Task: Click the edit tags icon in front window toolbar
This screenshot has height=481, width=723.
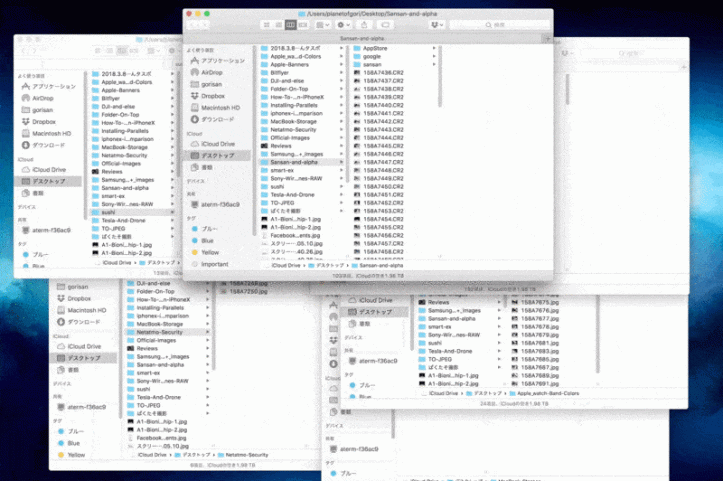Action: click(385, 24)
